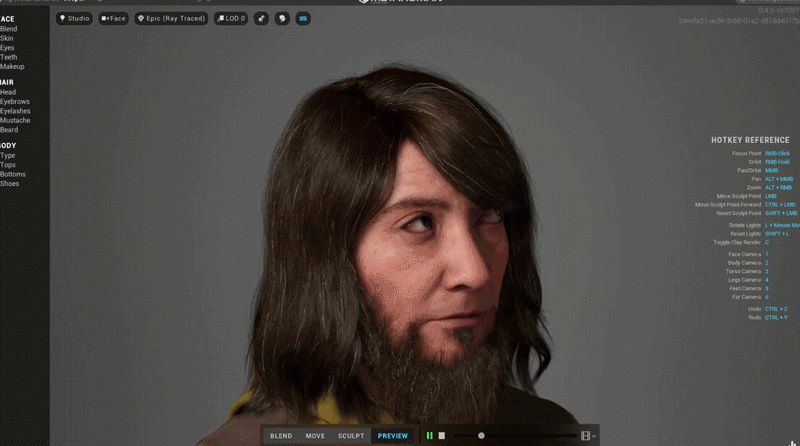Viewport: 800px width, 446px height.
Task: Pause the animation preview
Action: pos(430,436)
